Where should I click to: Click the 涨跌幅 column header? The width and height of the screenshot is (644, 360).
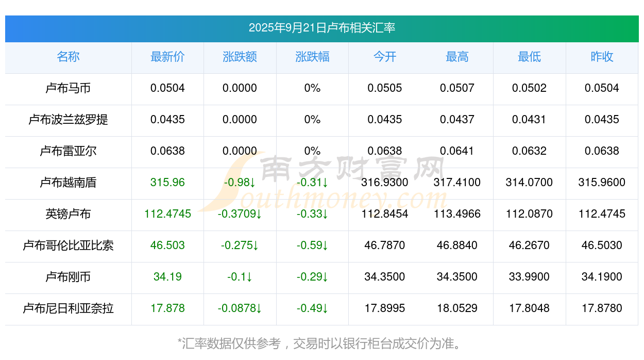pos(312,57)
